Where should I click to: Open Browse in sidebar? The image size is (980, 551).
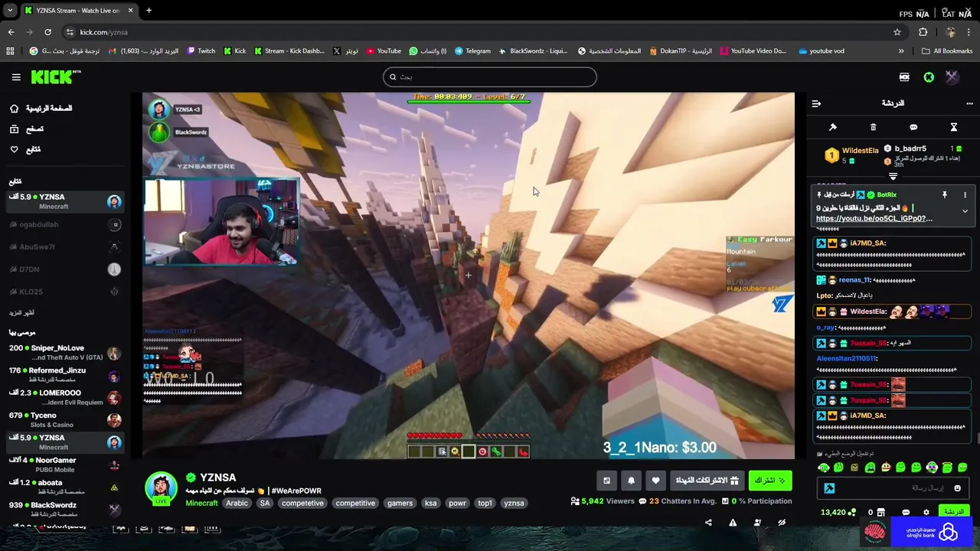[28, 129]
